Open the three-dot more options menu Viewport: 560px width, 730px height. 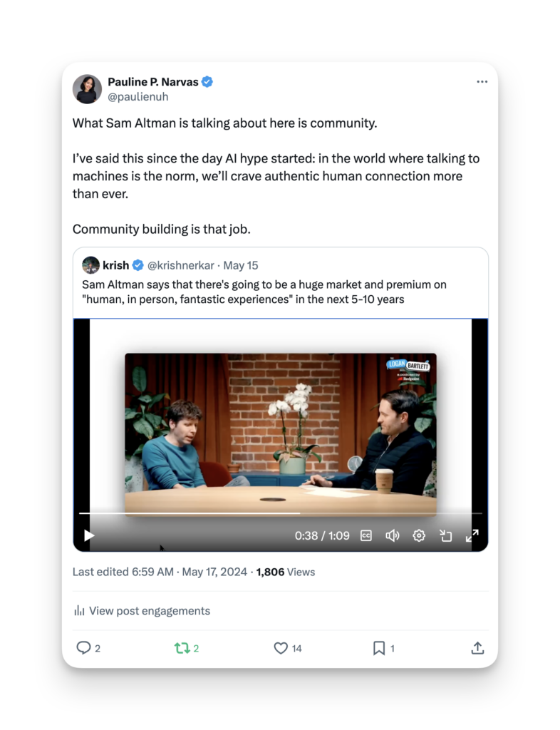482,82
